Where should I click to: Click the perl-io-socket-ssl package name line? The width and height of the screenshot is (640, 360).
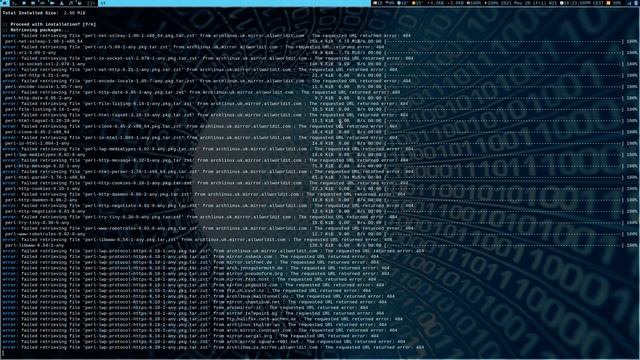click(45, 64)
